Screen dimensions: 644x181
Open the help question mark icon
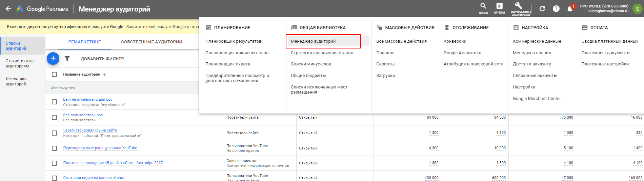coord(556,9)
